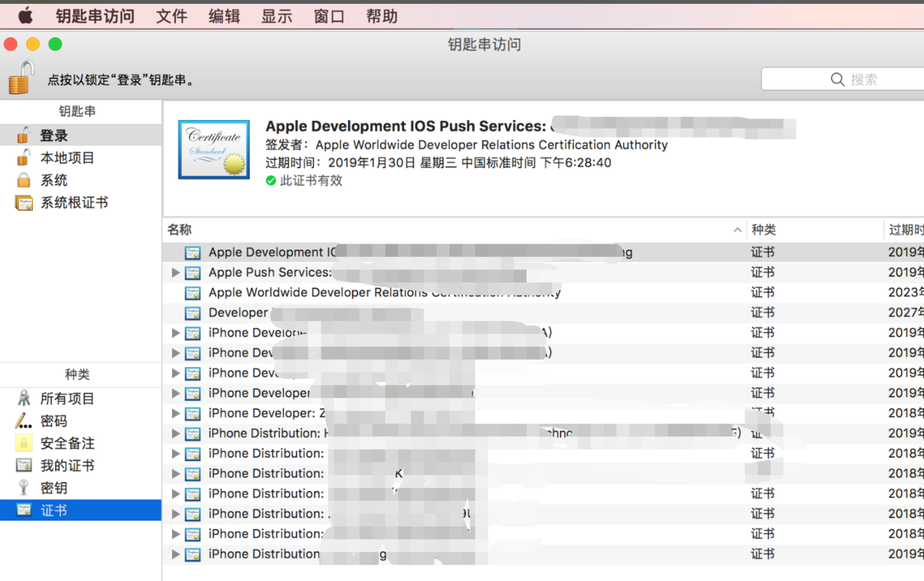The width and height of the screenshot is (924, 581).
Task: Open the 钥匙串访问 app menu
Action: tap(95, 16)
